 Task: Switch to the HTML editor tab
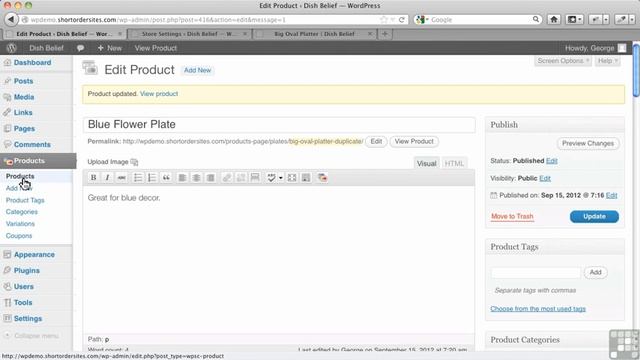point(454,163)
